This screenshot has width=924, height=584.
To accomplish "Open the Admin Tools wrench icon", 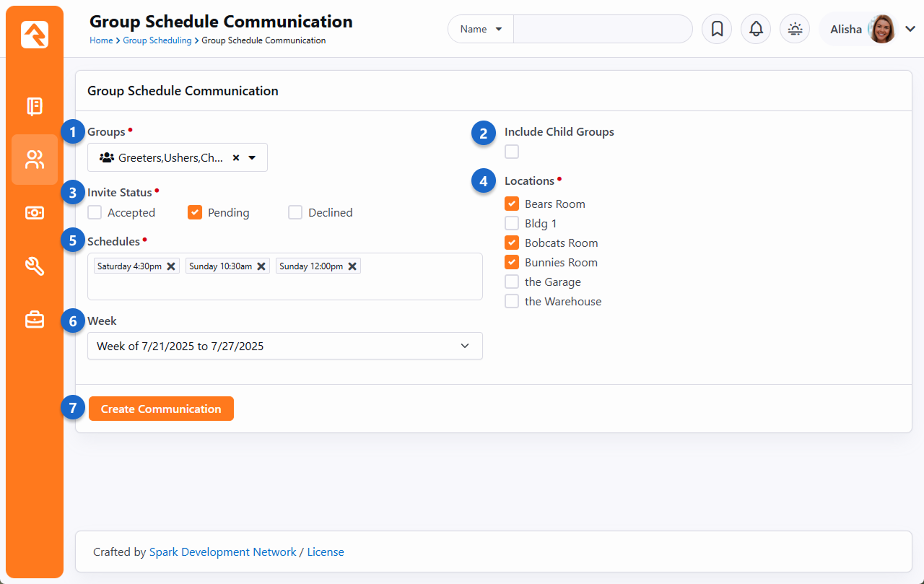I will pos(35,266).
